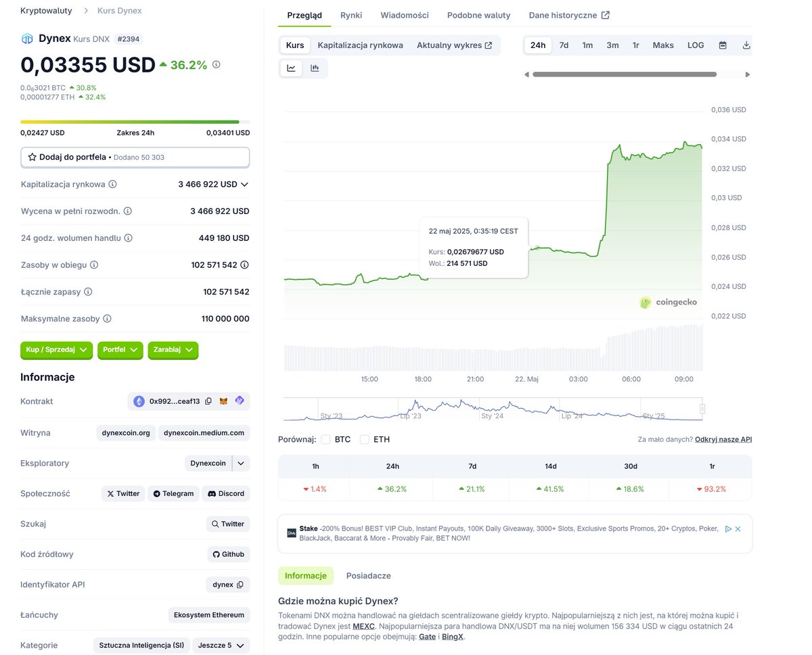Select the 7d chart range
The image size is (812, 655).
click(564, 45)
